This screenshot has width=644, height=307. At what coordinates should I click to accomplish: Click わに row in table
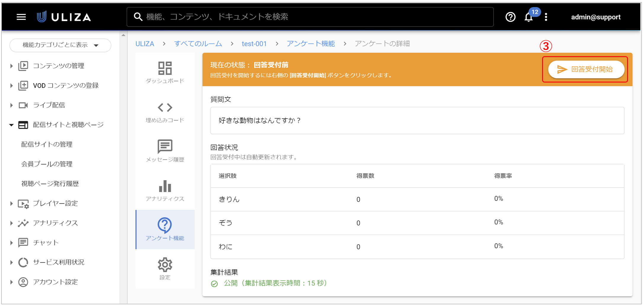417,247
